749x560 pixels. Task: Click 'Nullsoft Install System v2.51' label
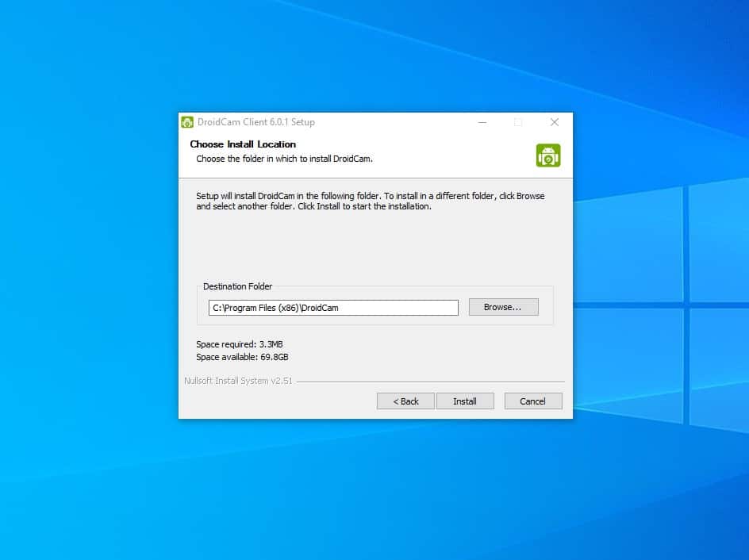[x=238, y=381]
